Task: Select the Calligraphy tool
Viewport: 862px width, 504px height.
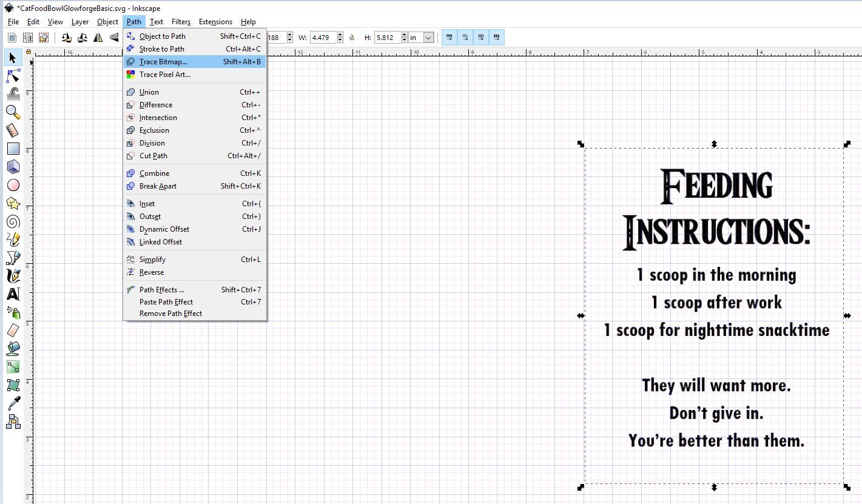Action: tap(13, 276)
